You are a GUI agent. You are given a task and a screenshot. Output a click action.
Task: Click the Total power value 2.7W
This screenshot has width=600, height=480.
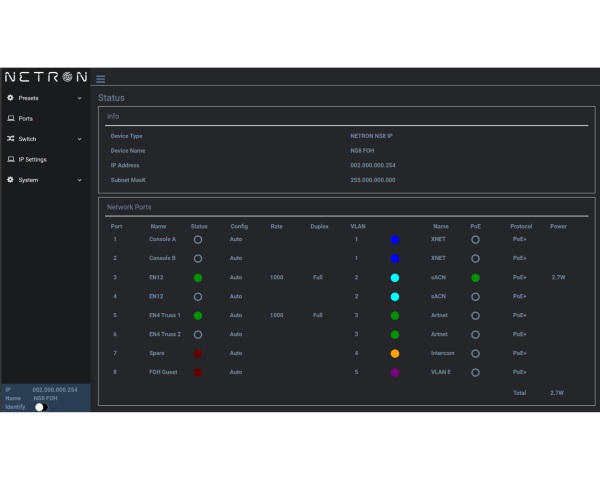[x=557, y=393]
